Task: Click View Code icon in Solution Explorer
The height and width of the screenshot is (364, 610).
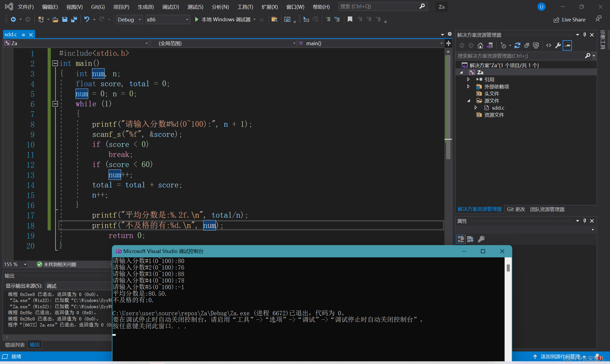Action: point(549,45)
